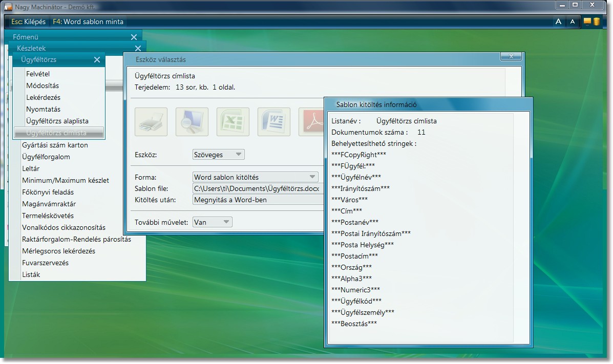Open Fuvarszervezés item

[46, 263]
